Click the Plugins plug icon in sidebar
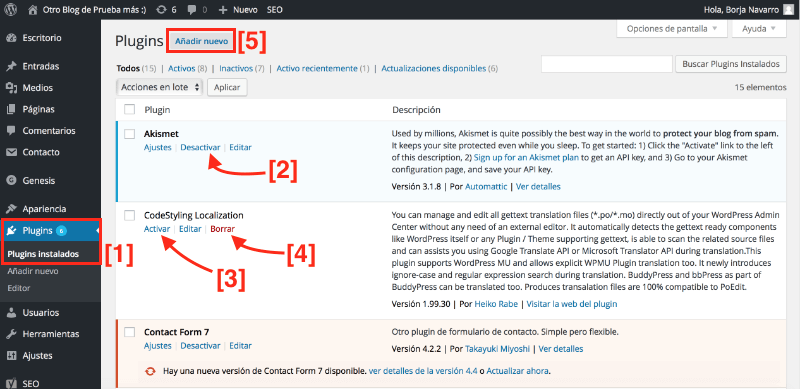800x389 pixels. coord(11,231)
